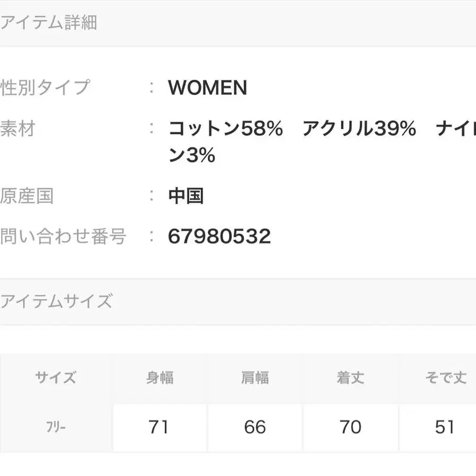Click the 身幅 column header
This screenshot has width=476, height=476.
160,378
